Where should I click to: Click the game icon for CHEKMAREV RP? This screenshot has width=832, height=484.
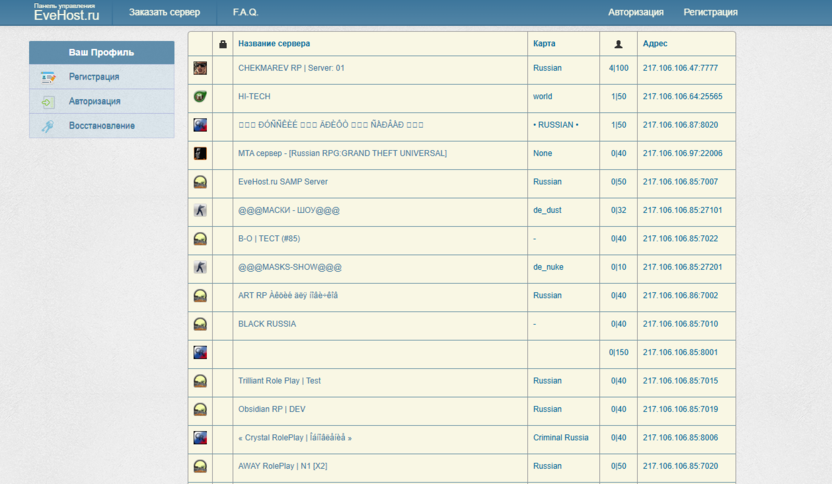point(200,68)
